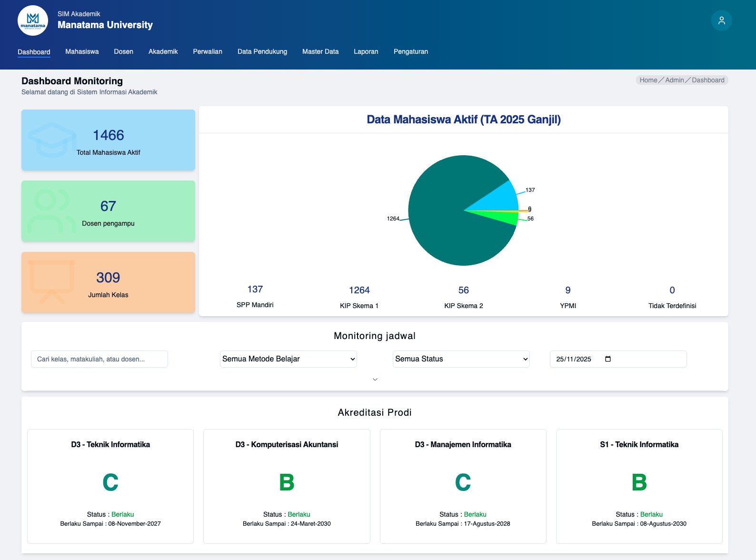Click the Manatama logo icon
This screenshot has height=560, width=756.
click(33, 20)
